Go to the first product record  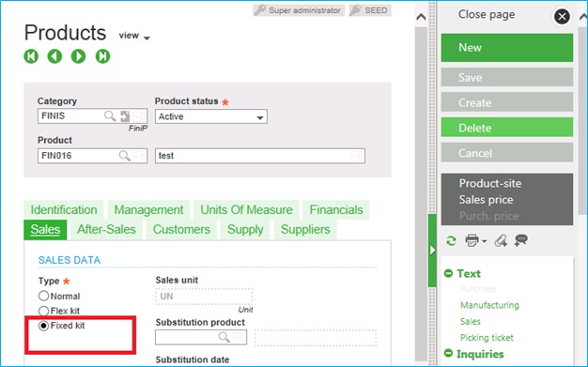coord(31,56)
